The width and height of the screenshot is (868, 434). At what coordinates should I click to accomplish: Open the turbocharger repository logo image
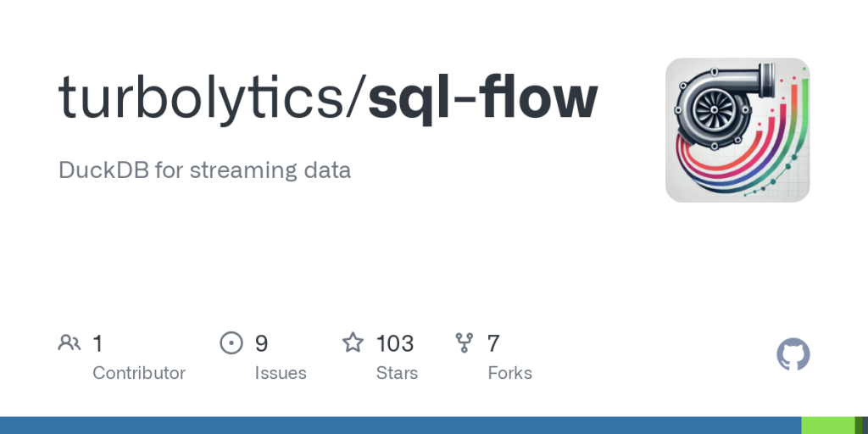pyautogui.click(x=737, y=130)
